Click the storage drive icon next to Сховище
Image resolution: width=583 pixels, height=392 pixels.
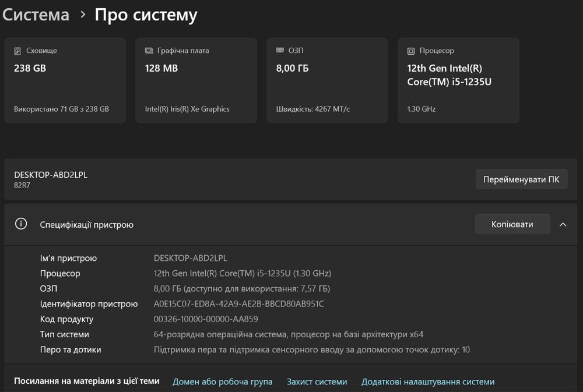pyautogui.click(x=17, y=51)
